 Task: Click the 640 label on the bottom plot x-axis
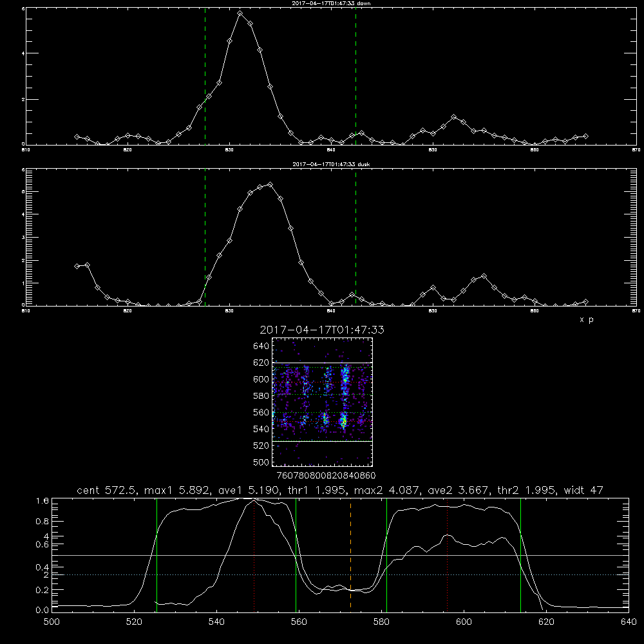coord(629,622)
